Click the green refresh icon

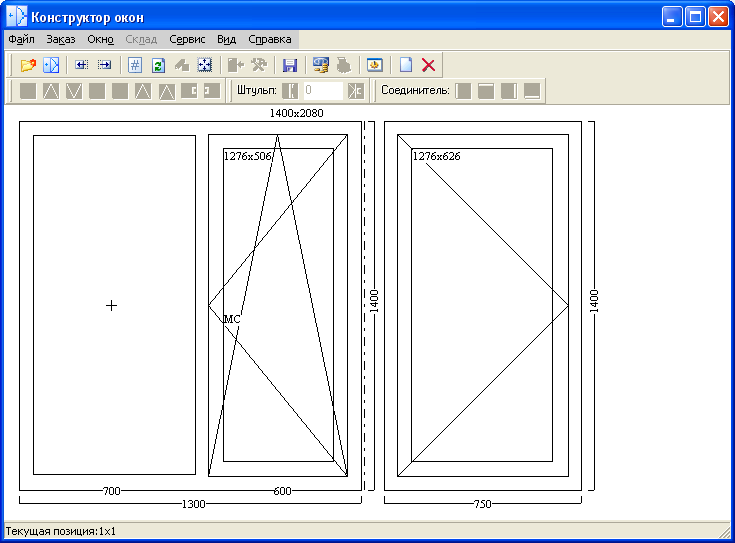[158, 65]
